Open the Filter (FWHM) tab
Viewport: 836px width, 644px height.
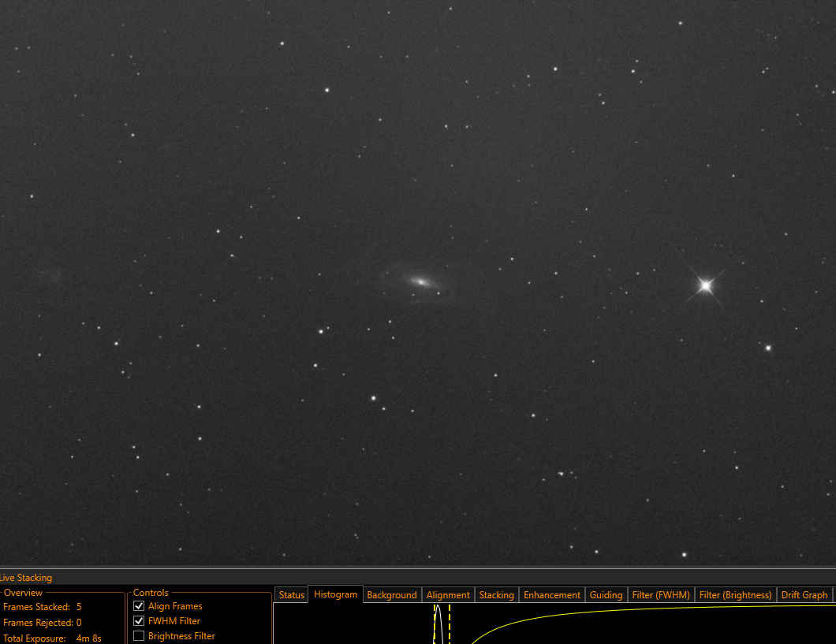point(661,594)
